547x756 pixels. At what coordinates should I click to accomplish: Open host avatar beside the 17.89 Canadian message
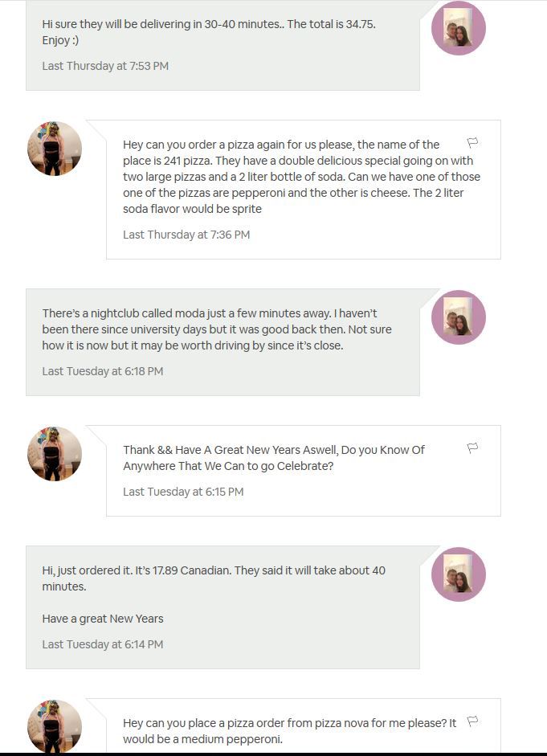[x=459, y=574]
